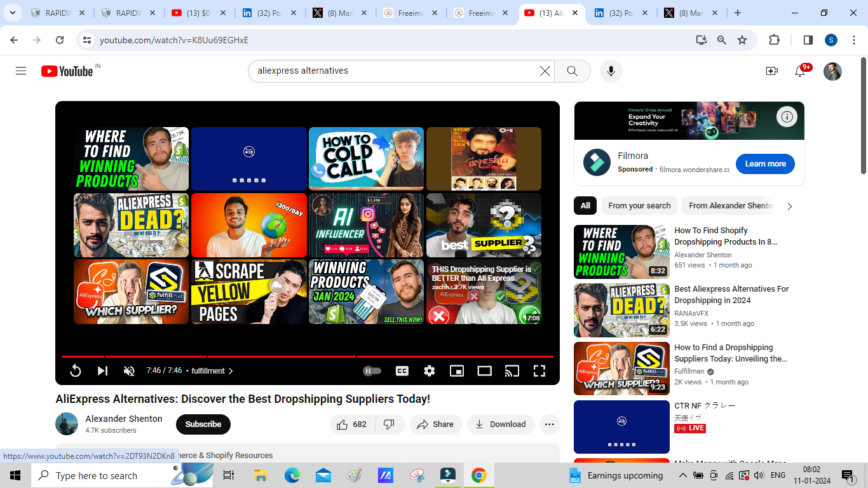Click Learn more on Filmora ad
This screenshot has width=868, height=488.
pyautogui.click(x=765, y=164)
